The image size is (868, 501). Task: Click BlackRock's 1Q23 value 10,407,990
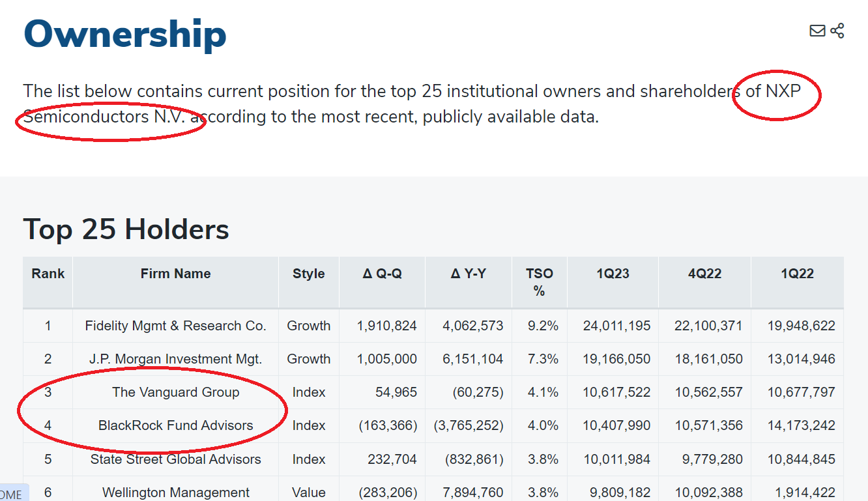616,425
